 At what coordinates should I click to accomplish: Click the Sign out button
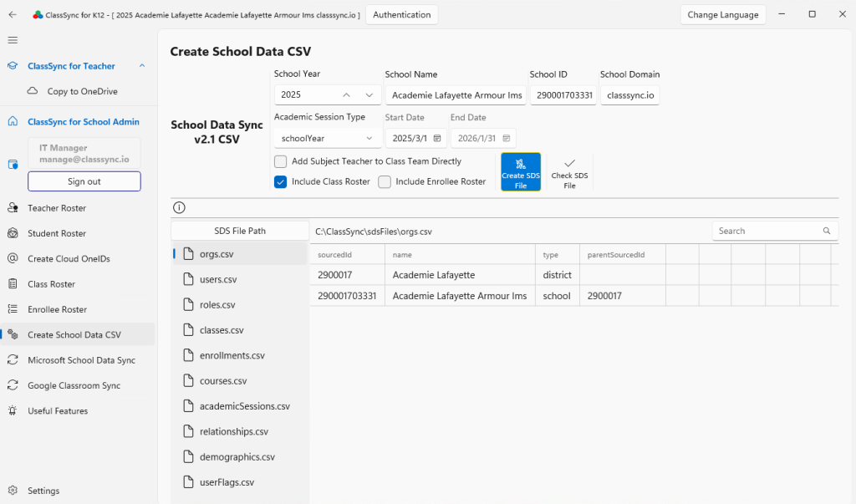tap(84, 181)
